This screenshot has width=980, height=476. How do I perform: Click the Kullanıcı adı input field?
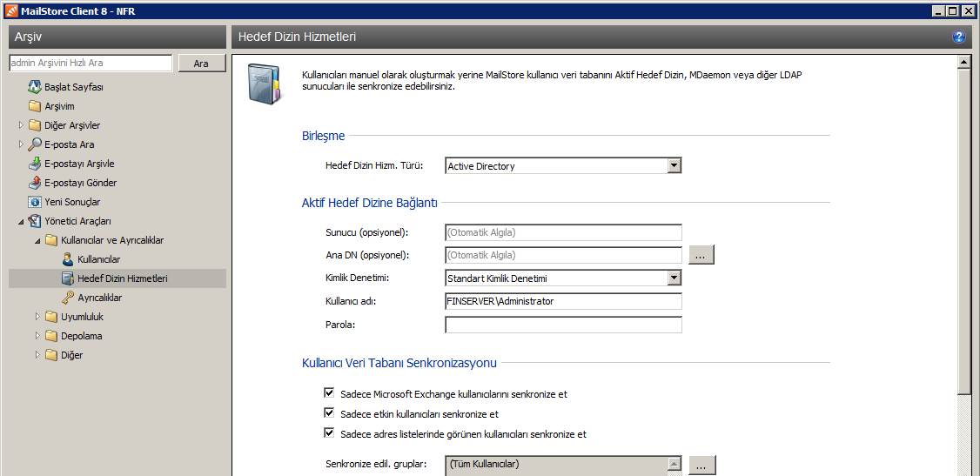click(x=563, y=301)
